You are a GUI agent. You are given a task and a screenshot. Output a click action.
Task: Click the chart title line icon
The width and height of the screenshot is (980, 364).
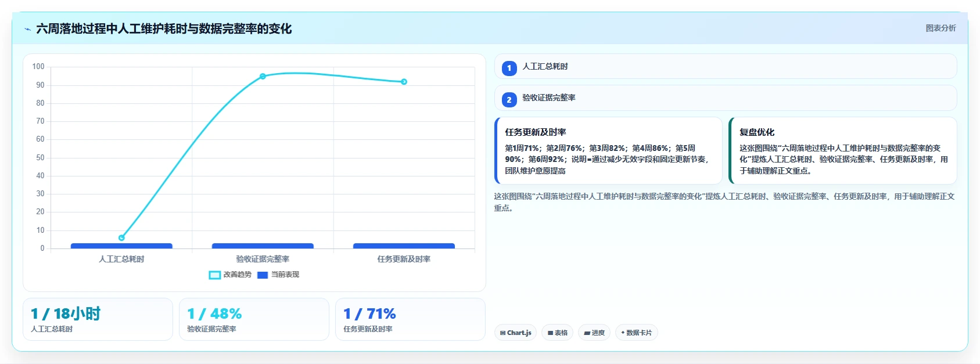27,29
